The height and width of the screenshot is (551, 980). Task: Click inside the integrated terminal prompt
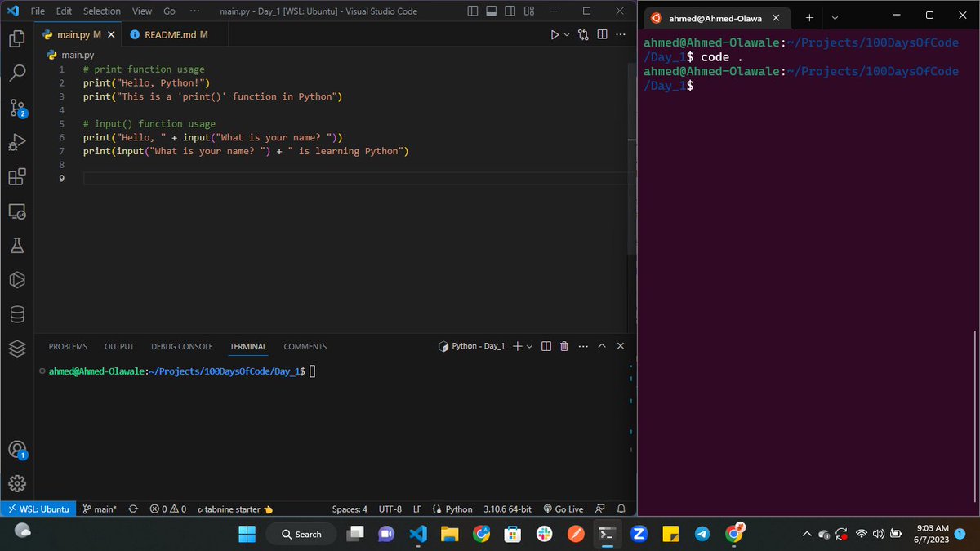click(313, 371)
